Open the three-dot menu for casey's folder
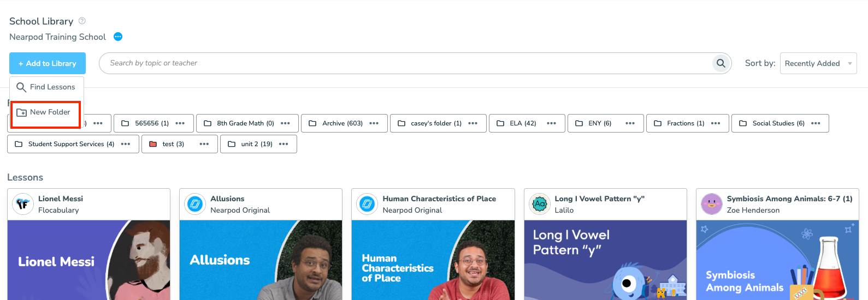Image resolution: width=868 pixels, height=300 pixels. click(473, 123)
